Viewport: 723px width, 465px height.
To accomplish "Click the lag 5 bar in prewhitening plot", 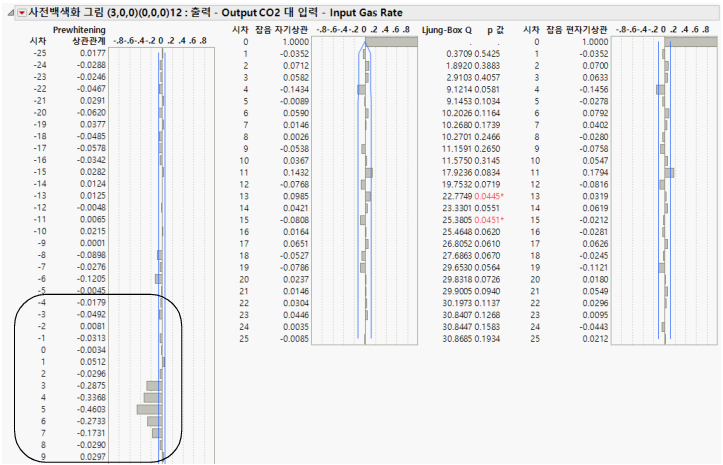I will click(x=149, y=409).
